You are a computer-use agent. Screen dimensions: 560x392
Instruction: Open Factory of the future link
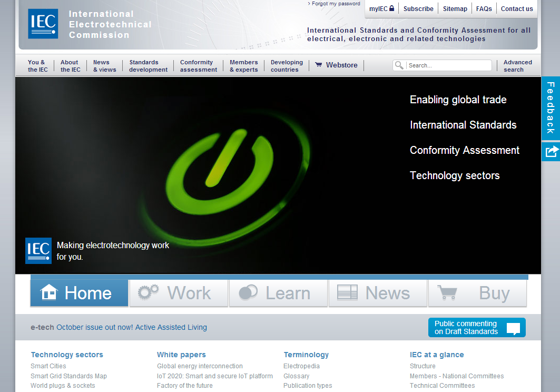pos(184,386)
